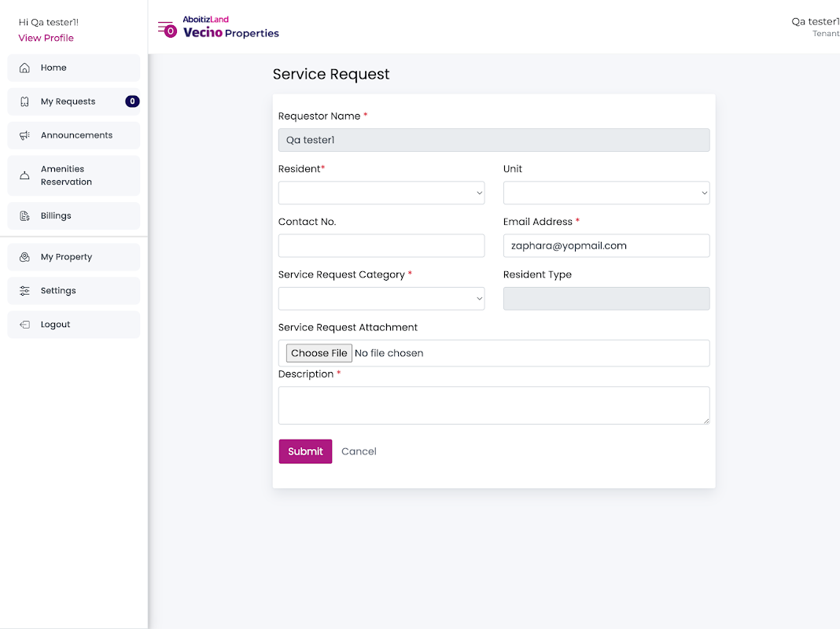The width and height of the screenshot is (840, 629).
Task: Click the AboitizLand Vecino Properties logo
Action: click(231, 27)
